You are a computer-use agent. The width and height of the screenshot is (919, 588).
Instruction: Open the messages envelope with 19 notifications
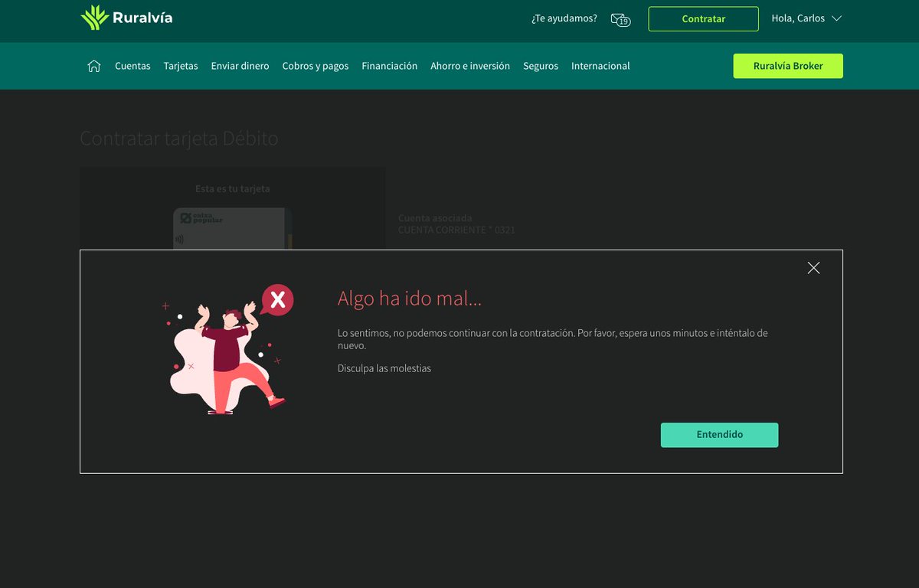(619, 19)
